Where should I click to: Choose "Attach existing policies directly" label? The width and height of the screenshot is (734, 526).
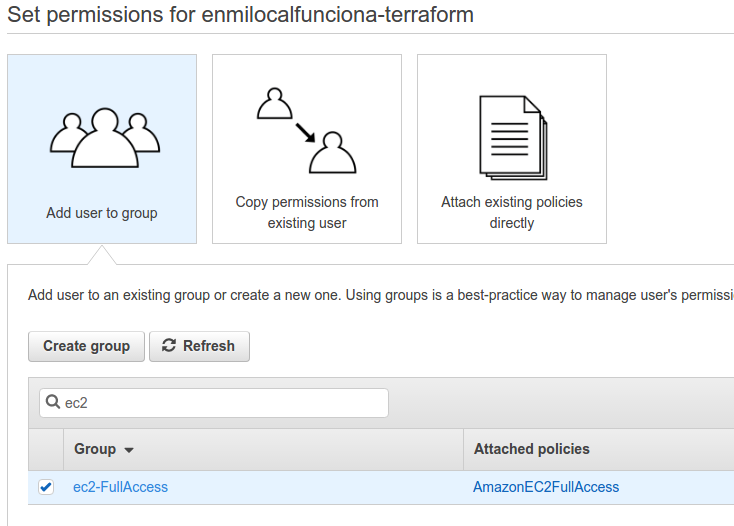point(512,212)
